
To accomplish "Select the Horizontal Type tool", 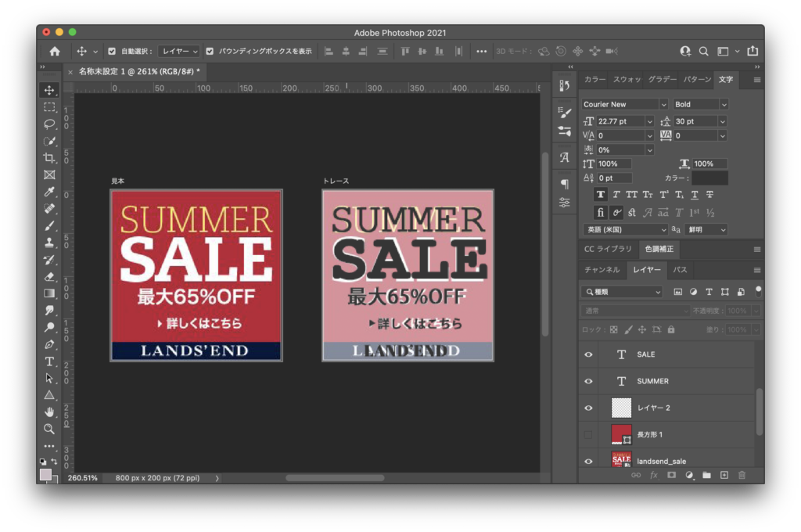I will pyautogui.click(x=49, y=361).
